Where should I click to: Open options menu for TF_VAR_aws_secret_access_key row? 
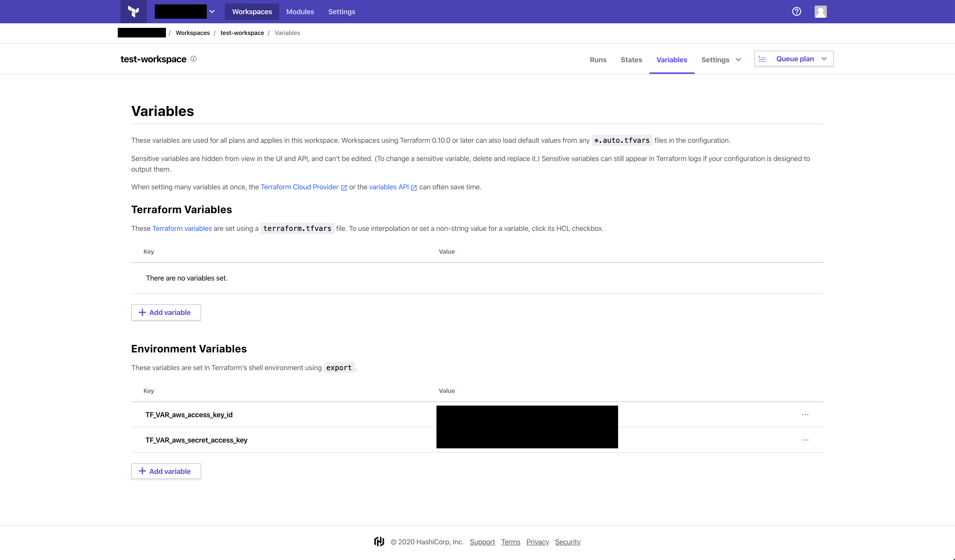pos(805,440)
